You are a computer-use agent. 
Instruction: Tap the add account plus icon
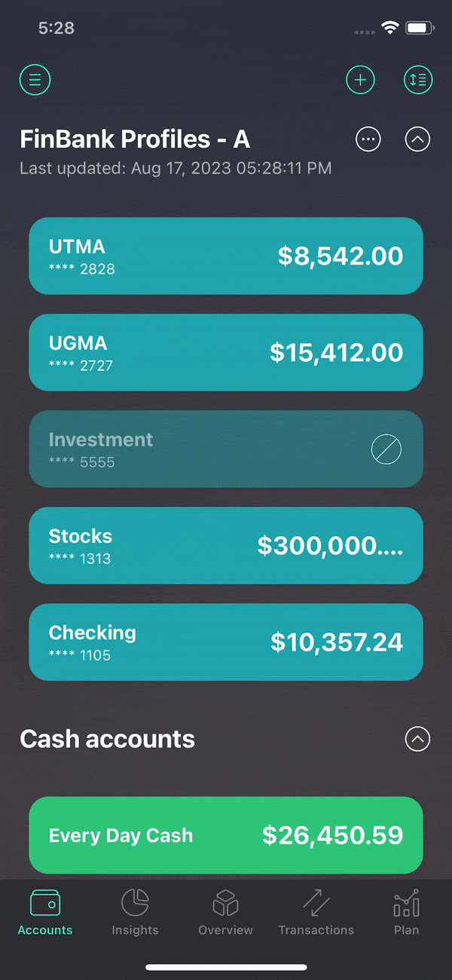pyautogui.click(x=360, y=79)
